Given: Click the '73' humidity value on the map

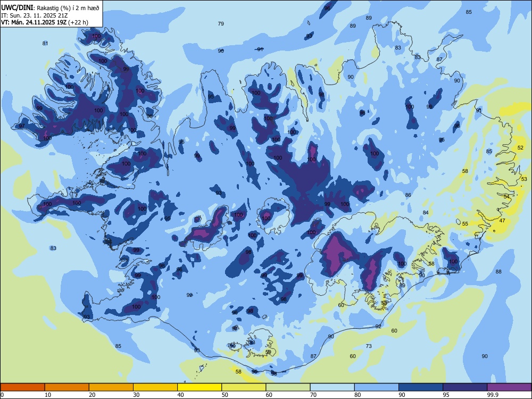Looking at the screenshot, I should [369, 346].
